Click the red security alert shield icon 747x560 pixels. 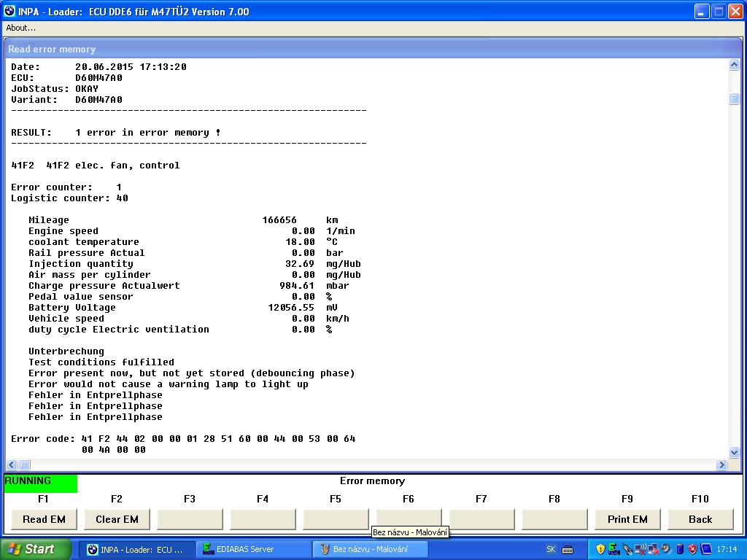[x=692, y=549]
